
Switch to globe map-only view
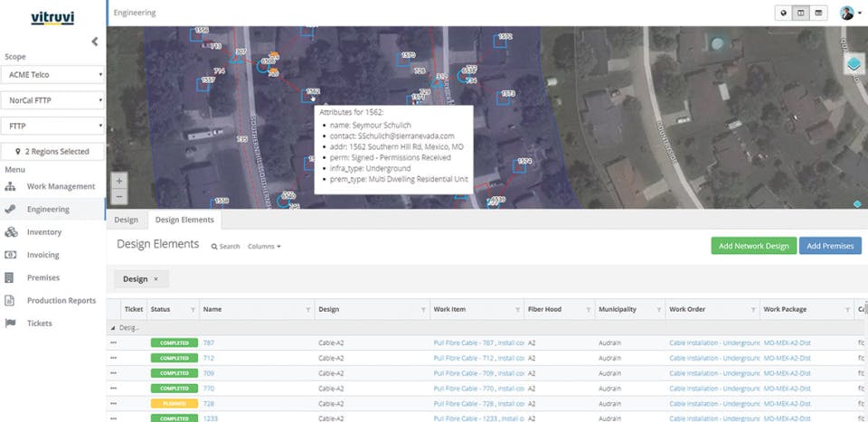coord(783,14)
